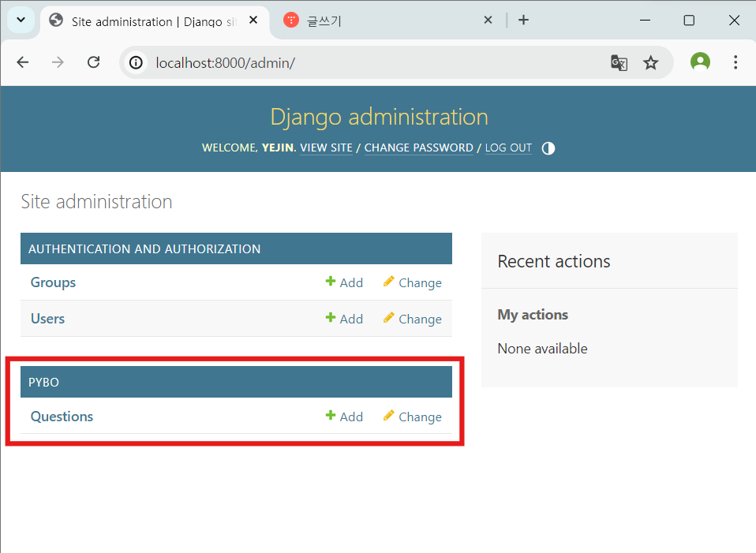Close the browser window
756x553 pixels.
point(734,21)
